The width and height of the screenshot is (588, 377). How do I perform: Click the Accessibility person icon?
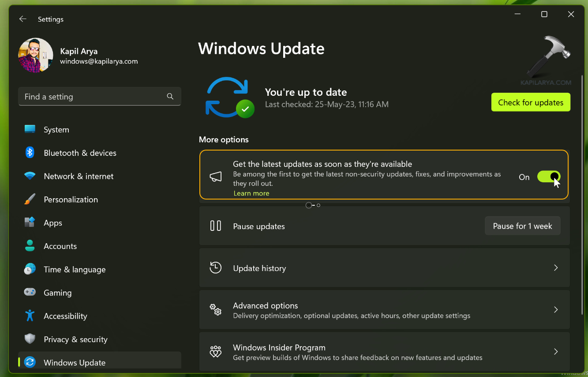tap(30, 316)
